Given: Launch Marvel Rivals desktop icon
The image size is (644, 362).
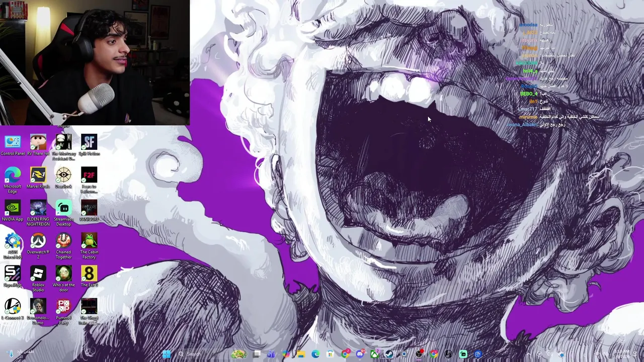Looking at the screenshot, I should (38, 178).
